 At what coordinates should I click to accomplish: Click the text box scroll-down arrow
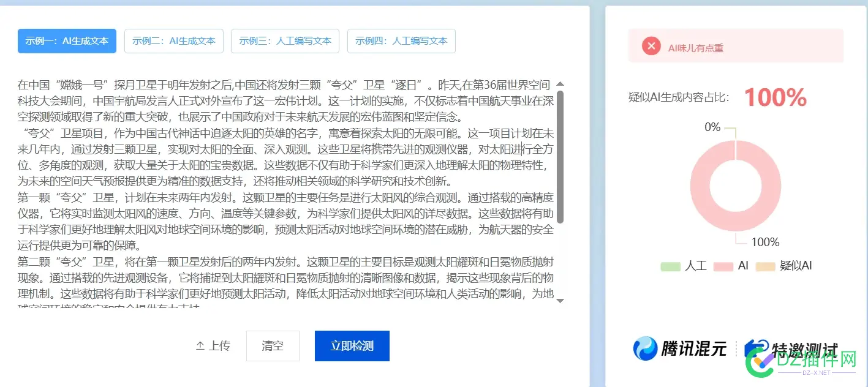click(x=560, y=301)
